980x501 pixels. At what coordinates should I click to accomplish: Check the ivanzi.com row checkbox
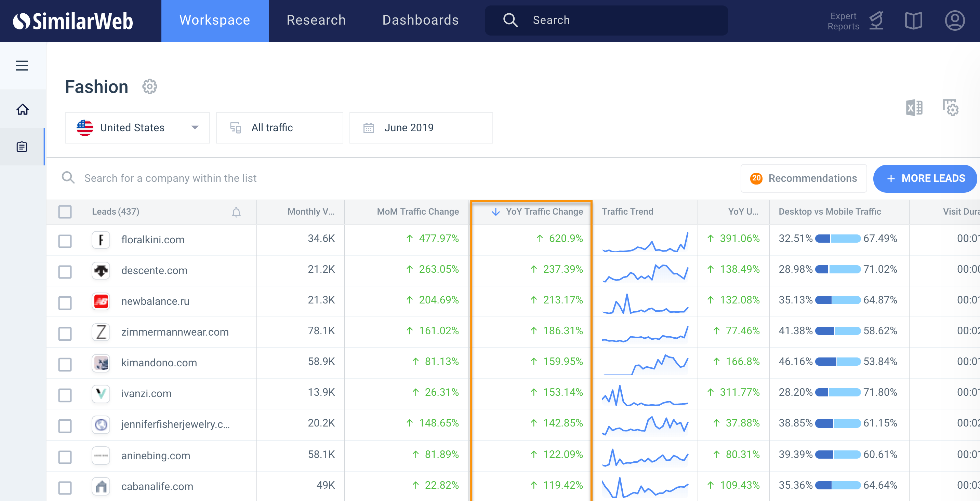coord(65,395)
